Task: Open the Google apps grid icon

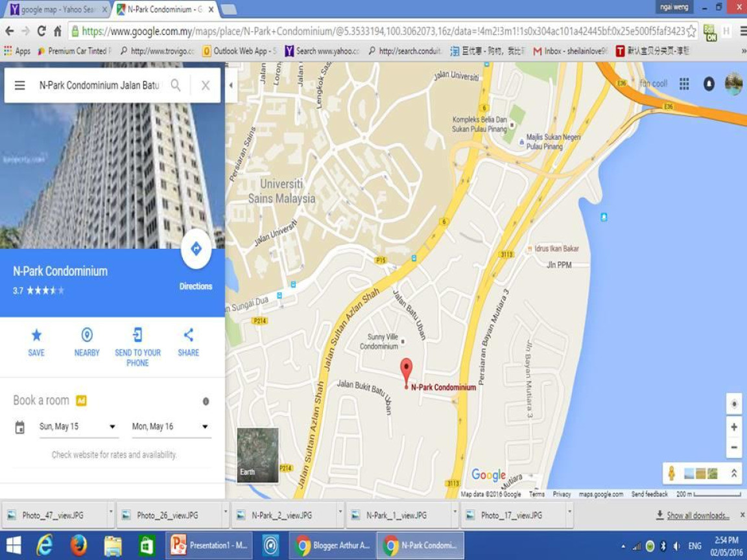Action: 684,84
